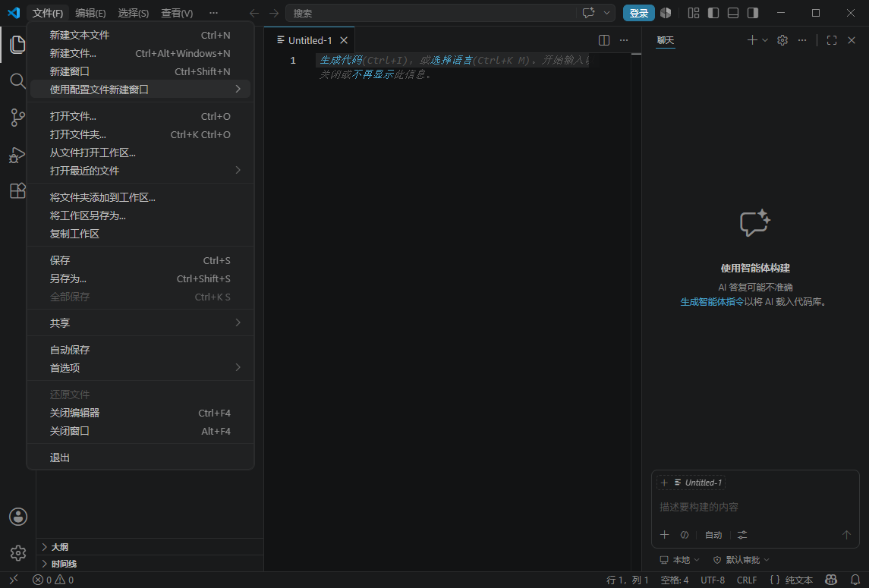
Task: Open notifications bell in status bar
Action: click(855, 580)
